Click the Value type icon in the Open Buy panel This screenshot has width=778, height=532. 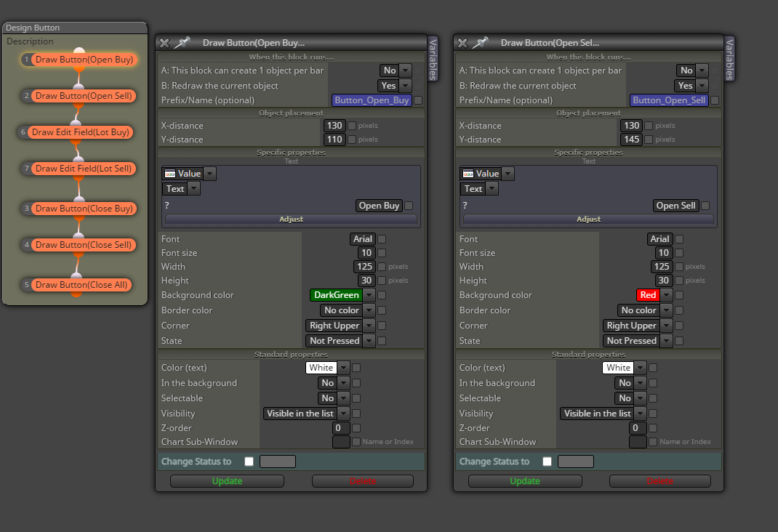coord(170,174)
